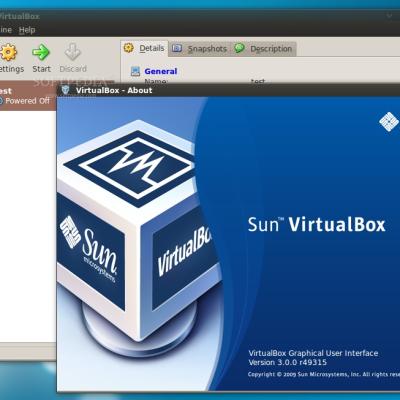400x400 pixels.
Task: Click 'Version 3.0.0 r49315' text
Action: (287, 362)
